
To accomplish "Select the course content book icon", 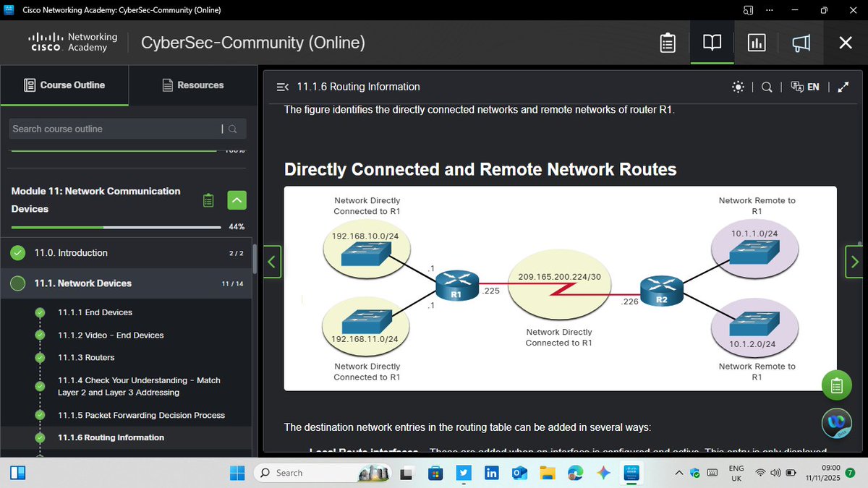I will 712,43.
